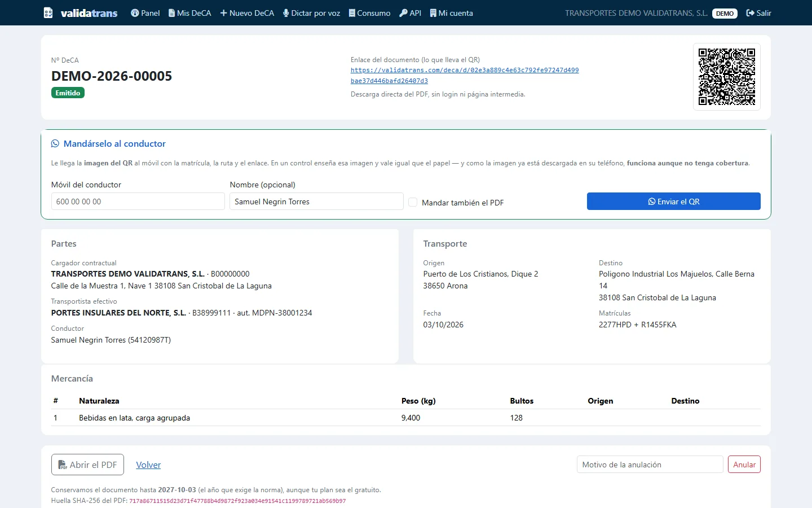This screenshot has height=508, width=812.
Task: Click the Naturaleza column header
Action: (x=99, y=401)
